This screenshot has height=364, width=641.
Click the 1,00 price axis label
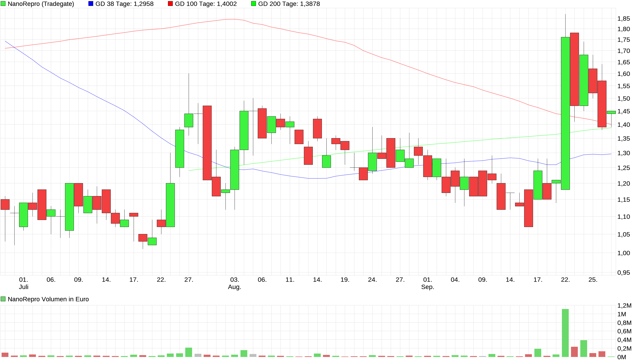tap(623, 253)
